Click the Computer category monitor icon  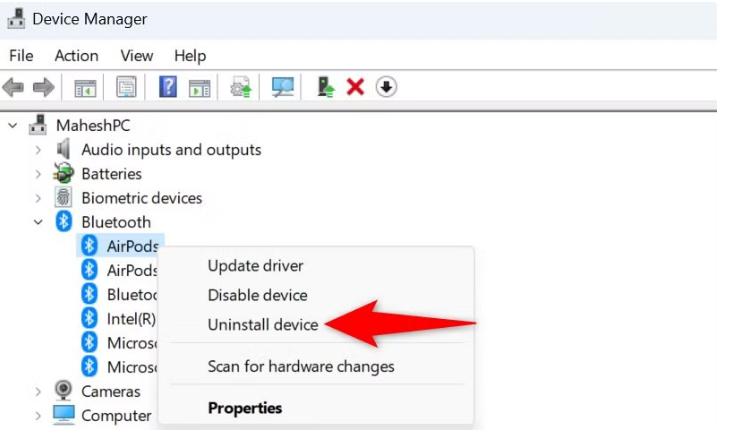click(63, 415)
